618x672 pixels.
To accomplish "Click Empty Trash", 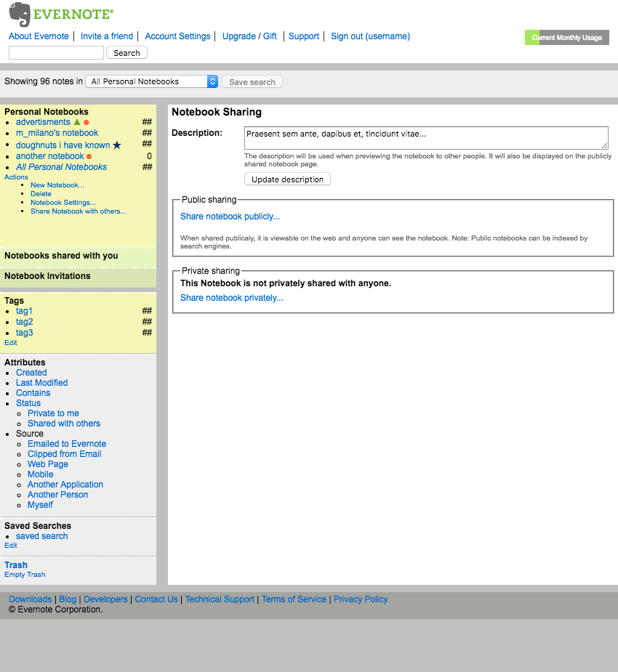I will point(25,574).
